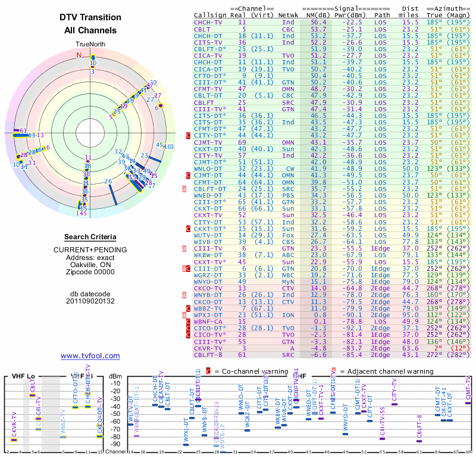476x457 pixels.
Task: Open the www.tvfool.com link
Action: click(x=90, y=356)
